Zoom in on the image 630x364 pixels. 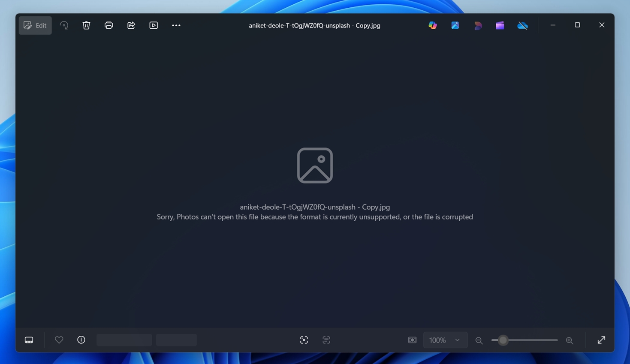point(570,340)
